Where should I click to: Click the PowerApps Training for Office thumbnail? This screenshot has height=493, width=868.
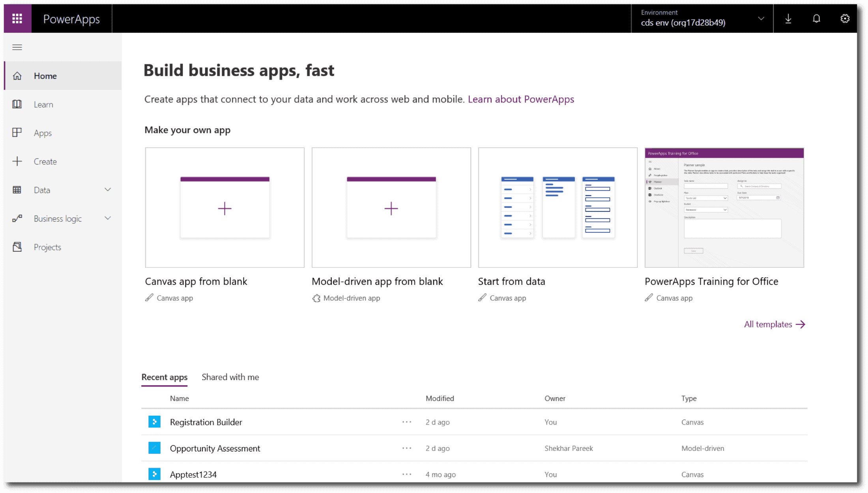click(x=724, y=207)
